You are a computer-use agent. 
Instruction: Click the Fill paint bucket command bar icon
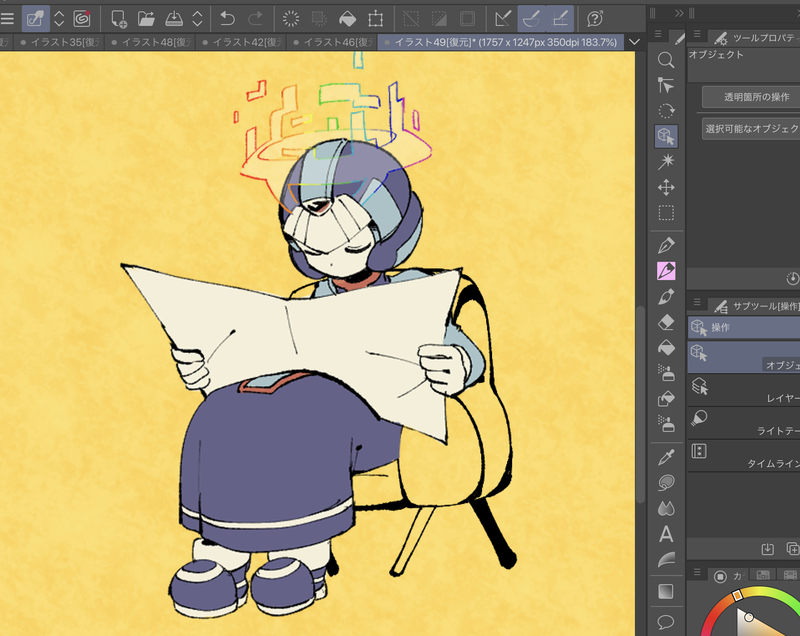347,19
